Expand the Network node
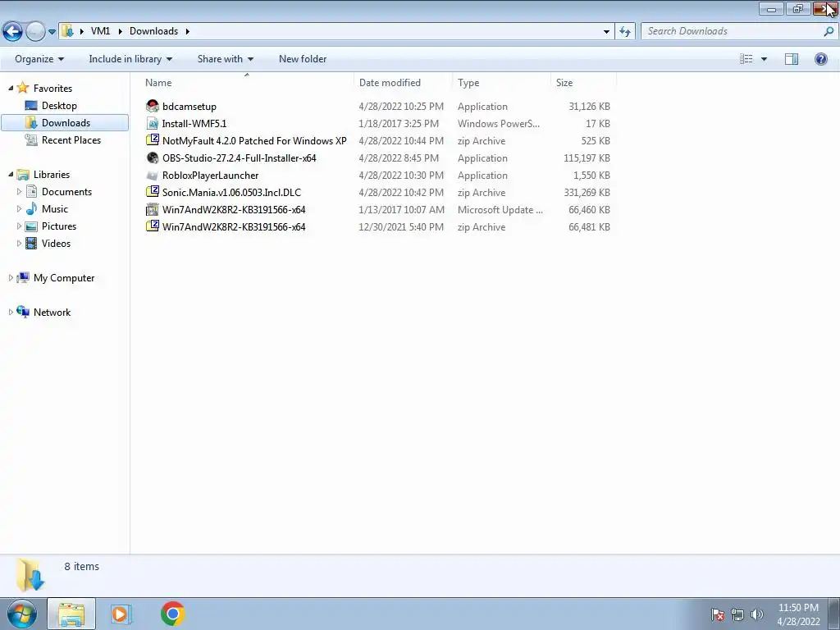The image size is (840, 630). [x=10, y=312]
